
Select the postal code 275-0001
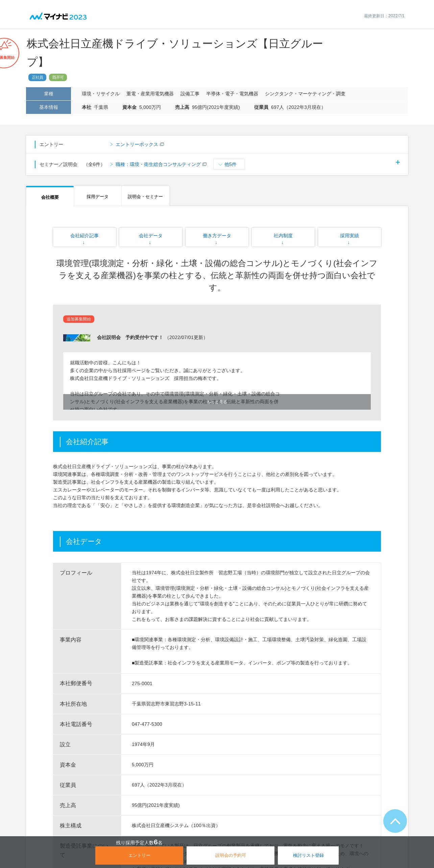click(142, 683)
